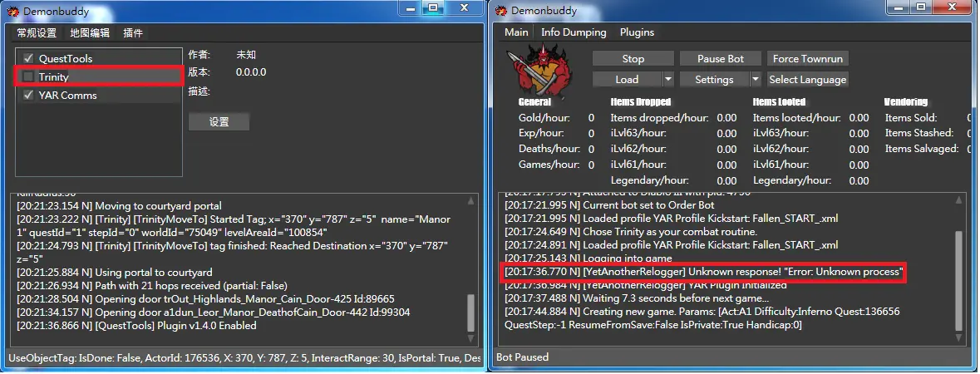Click the 'Items Stashed:' vendoring label
This screenshot has width=980, height=374.
918,133
